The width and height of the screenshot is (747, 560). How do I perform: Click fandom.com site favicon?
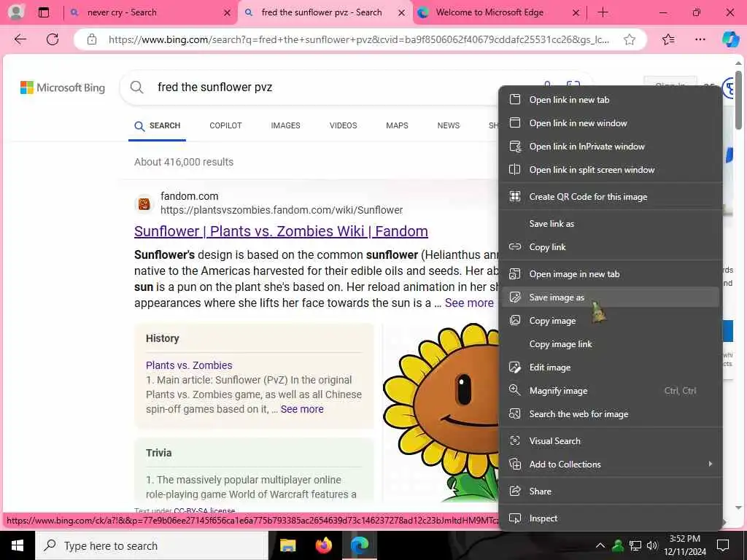(x=144, y=204)
